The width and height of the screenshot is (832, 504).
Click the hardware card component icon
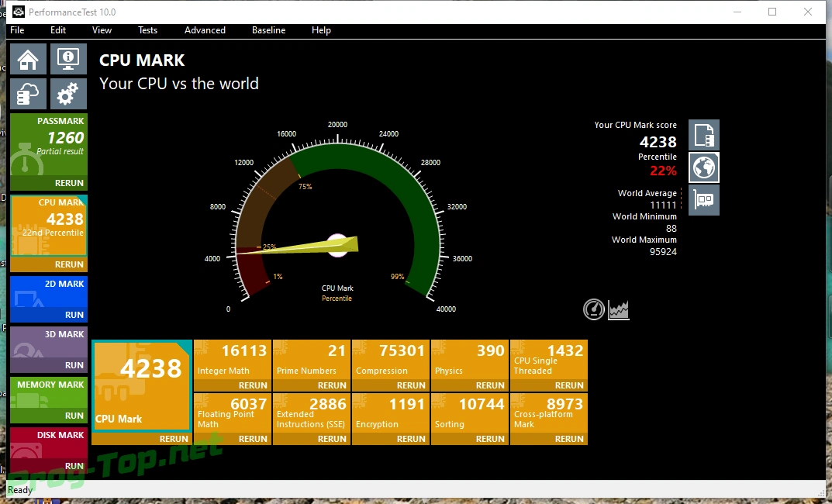coord(703,199)
